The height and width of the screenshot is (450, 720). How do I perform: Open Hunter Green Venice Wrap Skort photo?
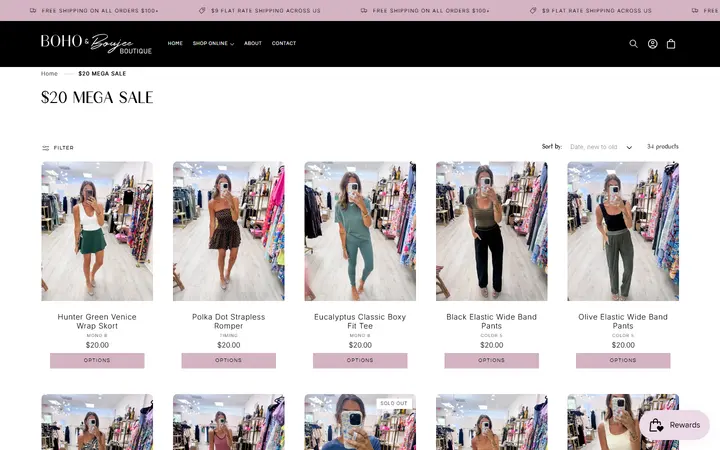click(97, 231)
